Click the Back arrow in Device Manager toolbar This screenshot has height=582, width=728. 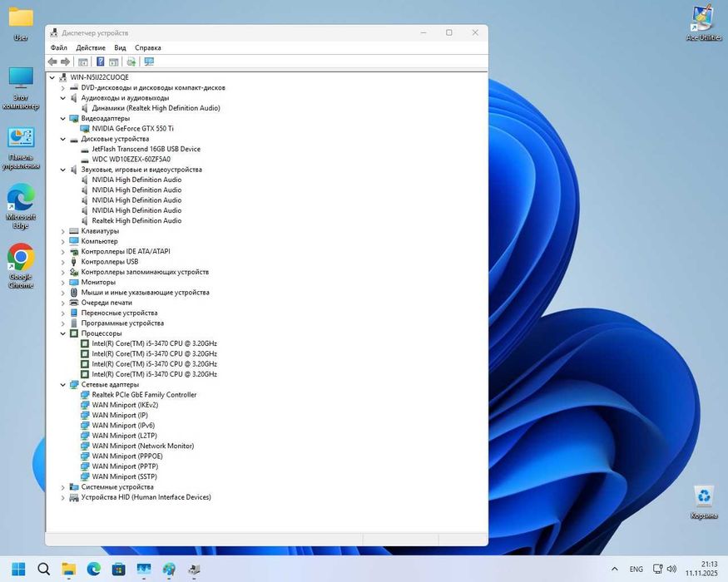[x=52, y=62]
